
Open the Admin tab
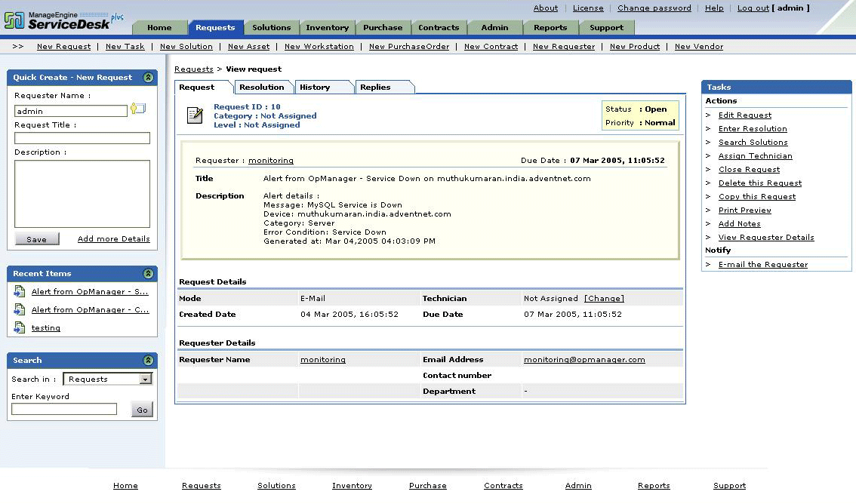494,27
